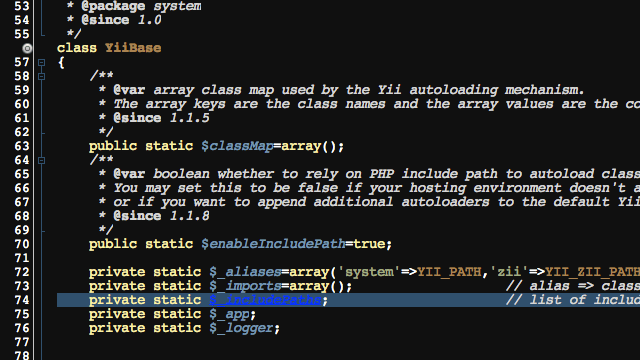This screenshot has width=640, height=360.
Task: Collapse the class body fold at line 57
Action: 41,62
